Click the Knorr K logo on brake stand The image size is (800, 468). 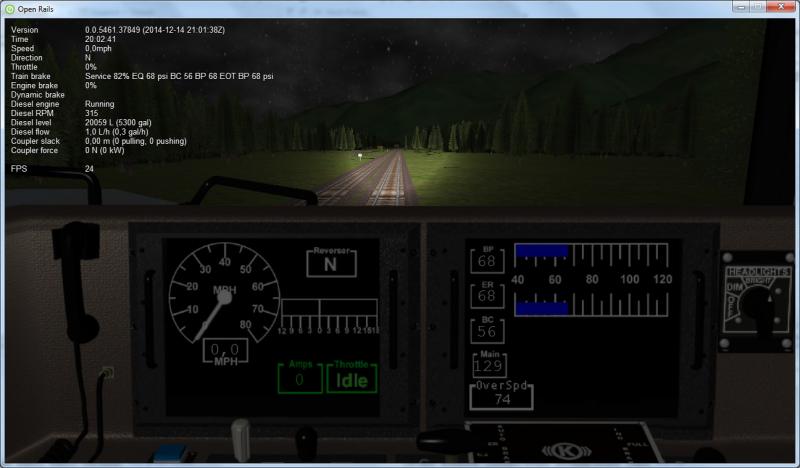tap(567, 451)
